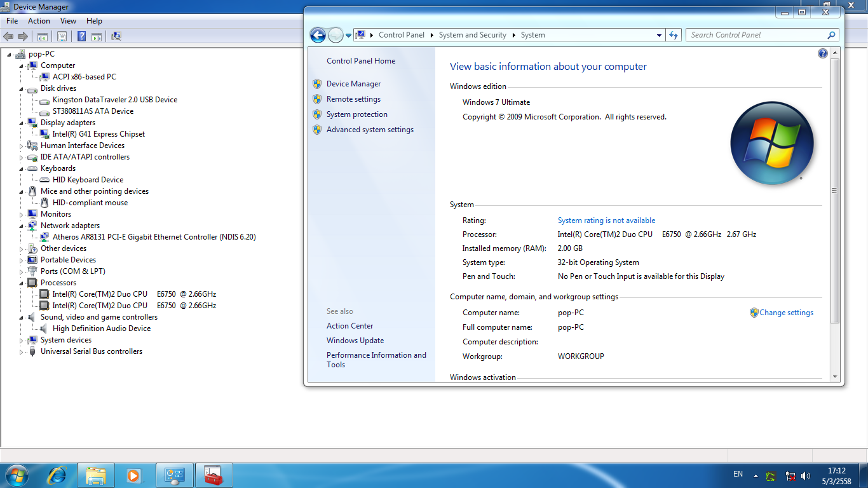Collapse the Network adapters node
868x488 pixels.
21,226
